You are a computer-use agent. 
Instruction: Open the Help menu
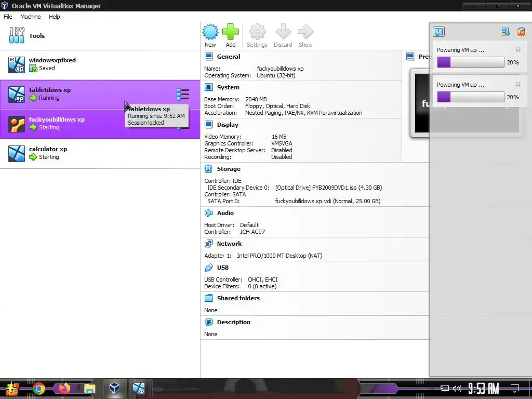(54, 17)
